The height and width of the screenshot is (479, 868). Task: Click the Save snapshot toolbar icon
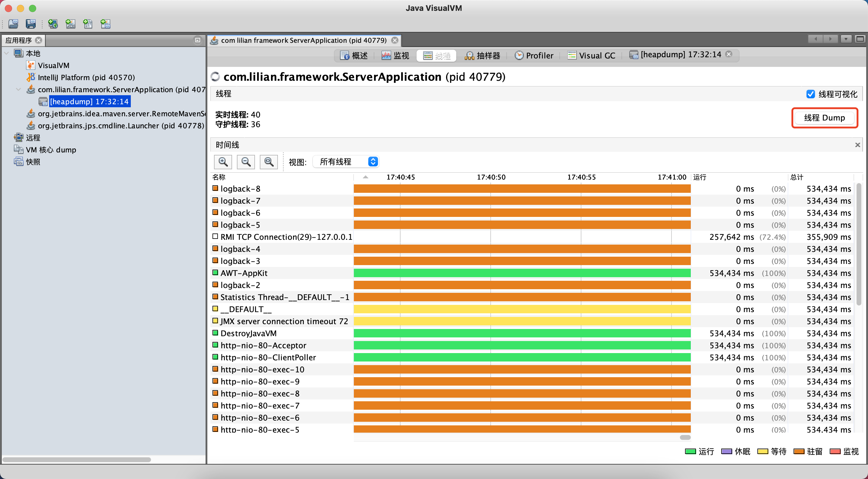point(31,23)
